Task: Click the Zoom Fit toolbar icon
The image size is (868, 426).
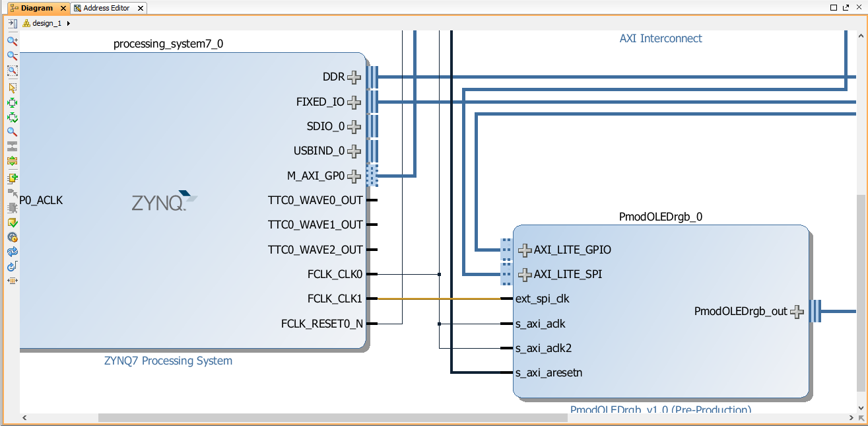Action: [x=12, y=71]
